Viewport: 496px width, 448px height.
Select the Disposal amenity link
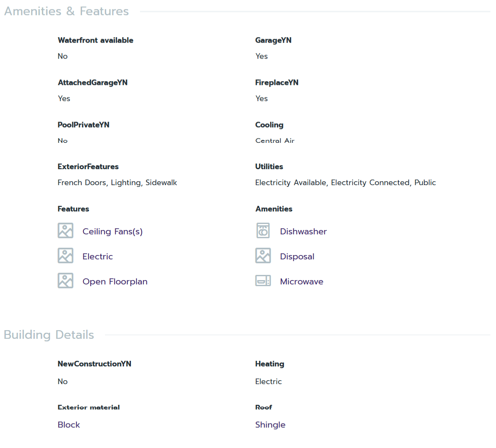297,257
